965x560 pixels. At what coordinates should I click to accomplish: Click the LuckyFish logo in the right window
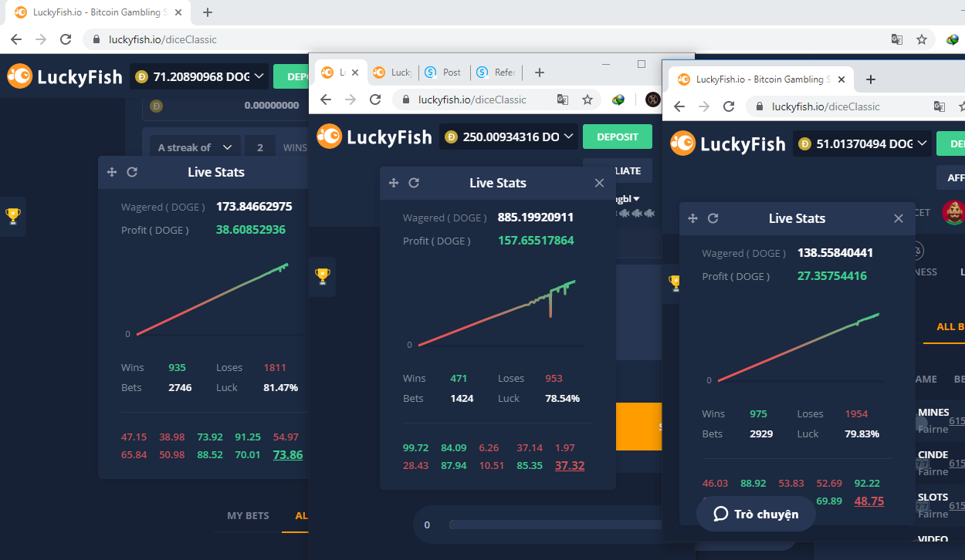[727, 143]
